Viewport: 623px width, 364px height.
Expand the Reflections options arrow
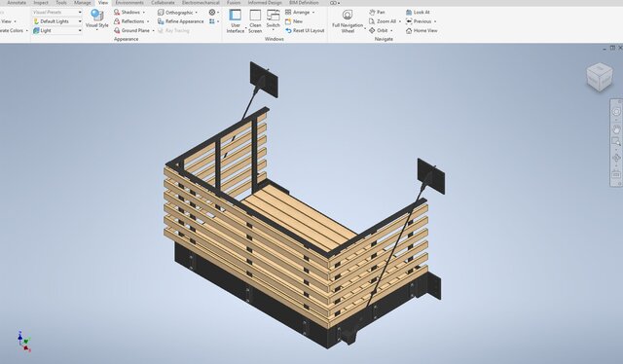(x=148, y=21)
